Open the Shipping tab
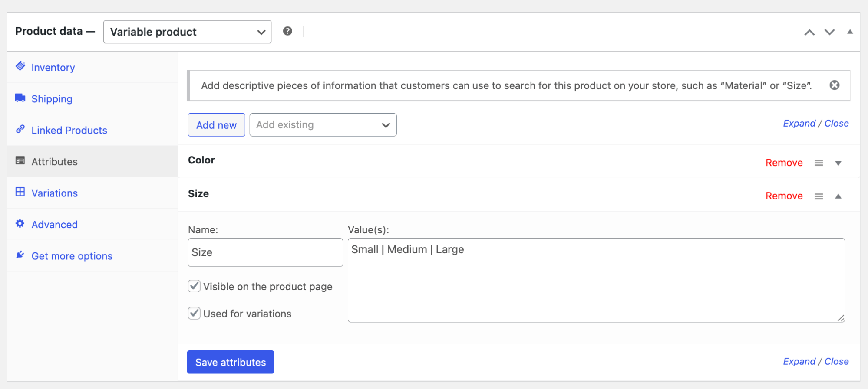 92,99
